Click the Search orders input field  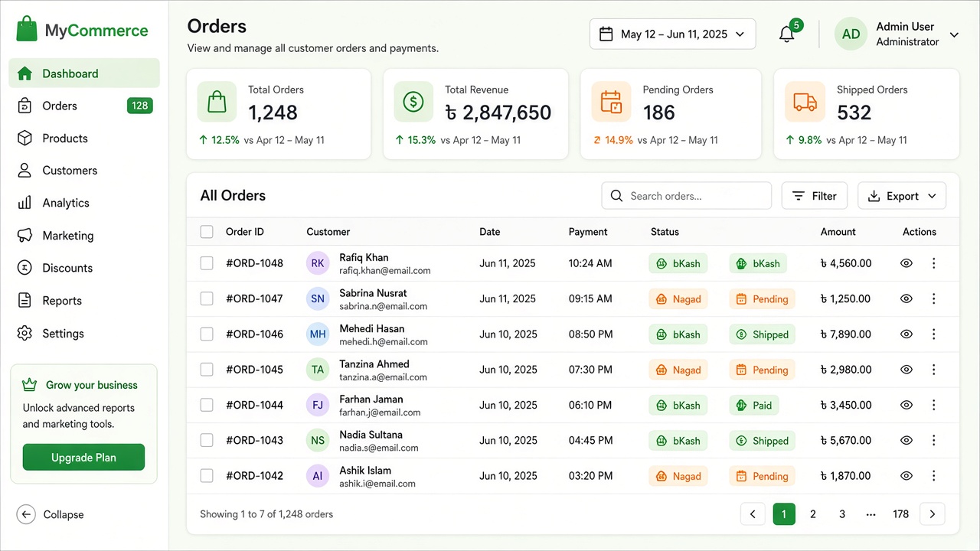[x=686, y=196]
